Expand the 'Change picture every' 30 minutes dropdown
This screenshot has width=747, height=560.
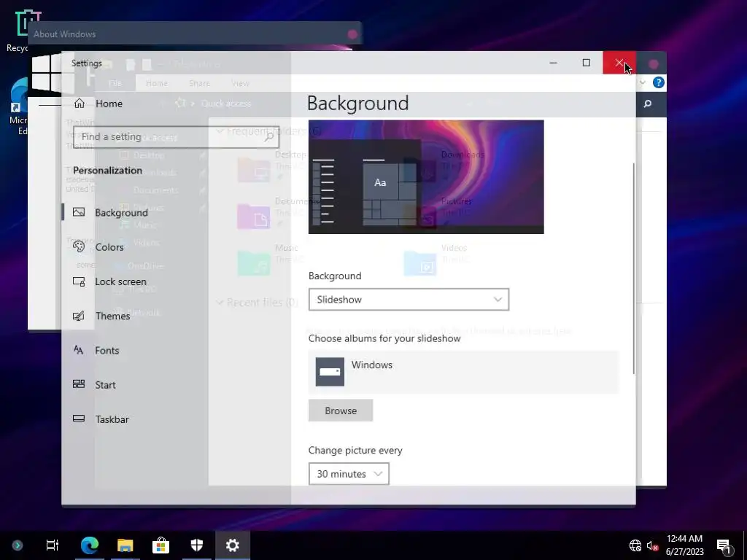[x=349, y=474]
